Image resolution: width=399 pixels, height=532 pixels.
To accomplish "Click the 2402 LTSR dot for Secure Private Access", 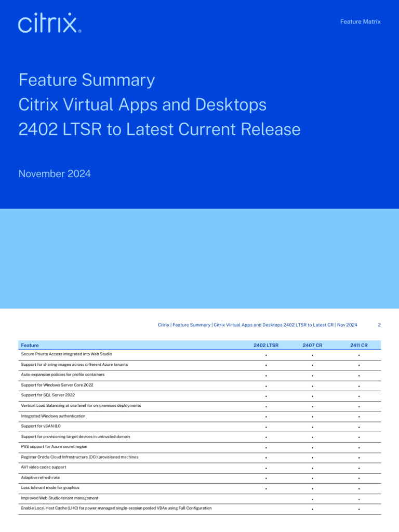I will click(x=266, y=355).
